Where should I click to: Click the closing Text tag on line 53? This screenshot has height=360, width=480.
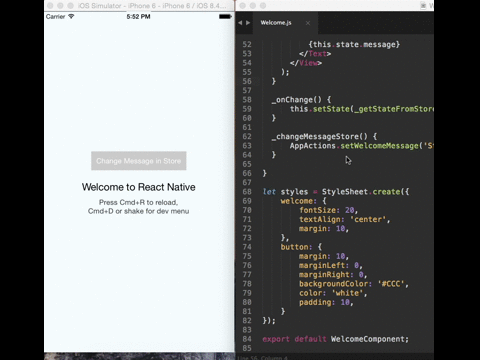click(x=315, y=54)
